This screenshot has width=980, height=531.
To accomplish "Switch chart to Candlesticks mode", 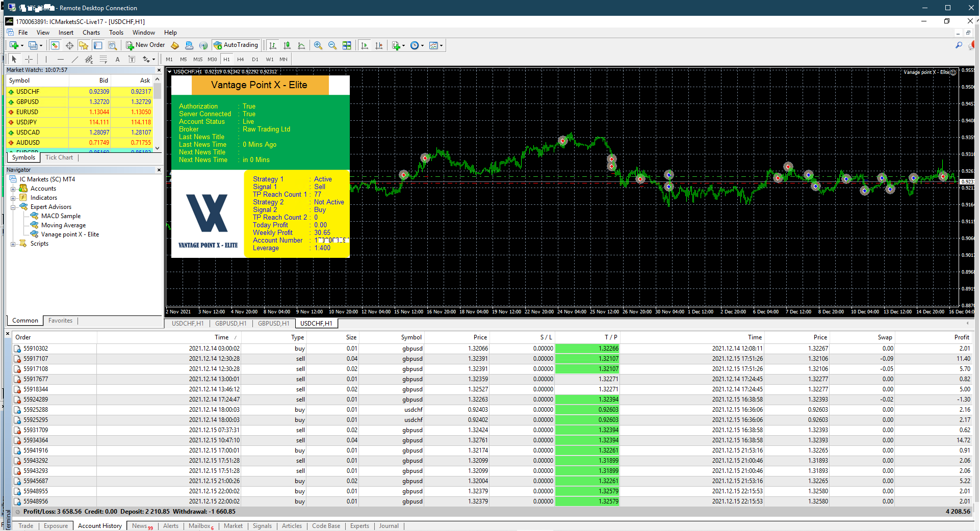I will [x=287, y=45].
